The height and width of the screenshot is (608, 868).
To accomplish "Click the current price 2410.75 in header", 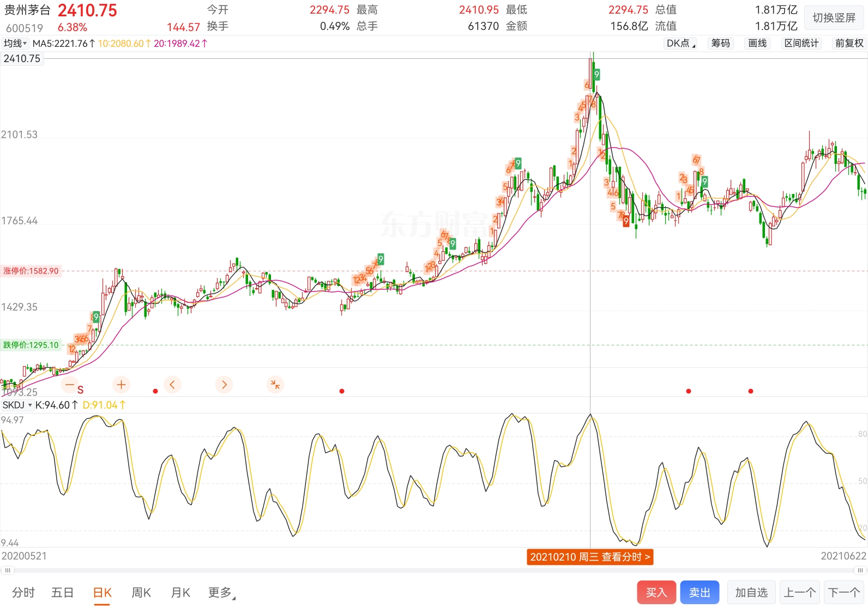I will click(x=87, y=10).
